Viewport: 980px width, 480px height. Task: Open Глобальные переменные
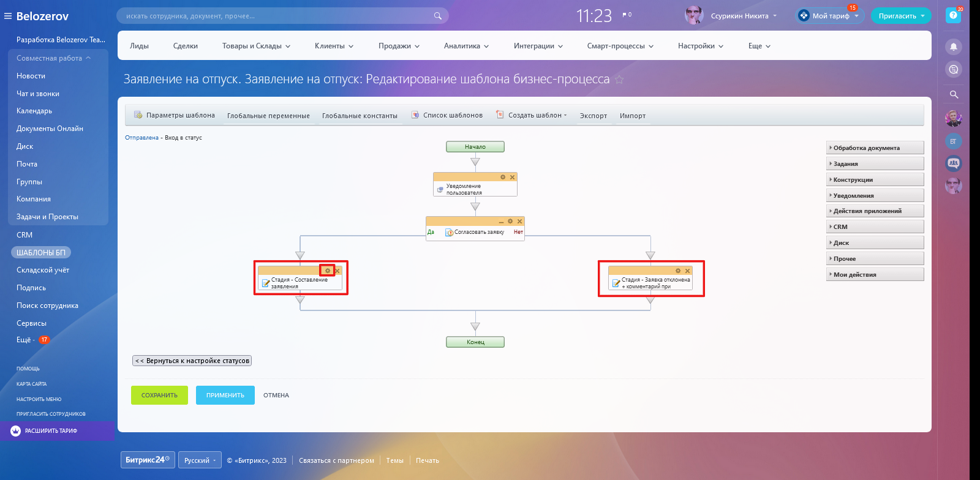coord(268,116)
